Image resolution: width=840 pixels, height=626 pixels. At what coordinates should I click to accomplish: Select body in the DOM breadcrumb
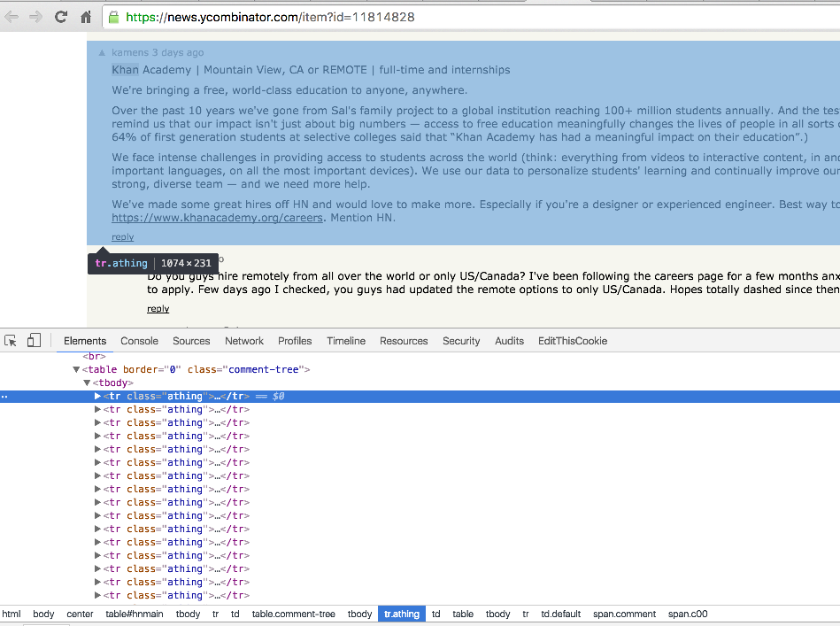coord(43,614)
